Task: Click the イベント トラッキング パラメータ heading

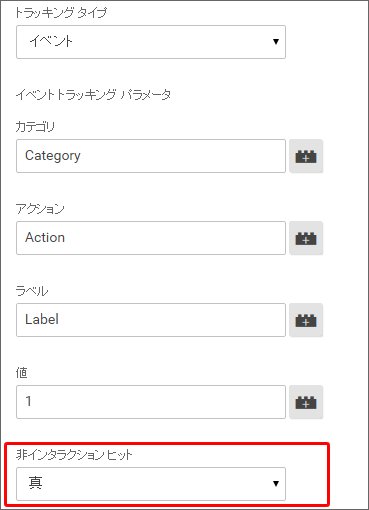Action: click(x=93, y=95)
